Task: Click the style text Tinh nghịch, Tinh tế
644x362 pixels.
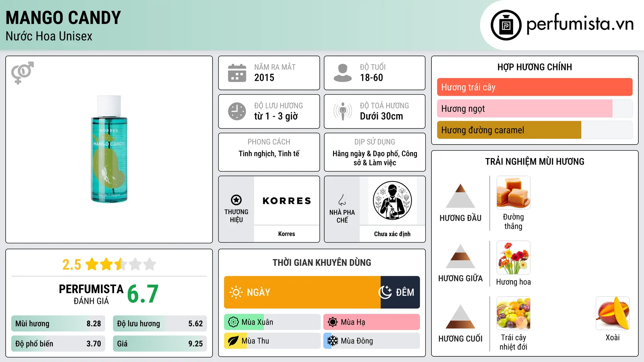Action: (x=269, y=154)
